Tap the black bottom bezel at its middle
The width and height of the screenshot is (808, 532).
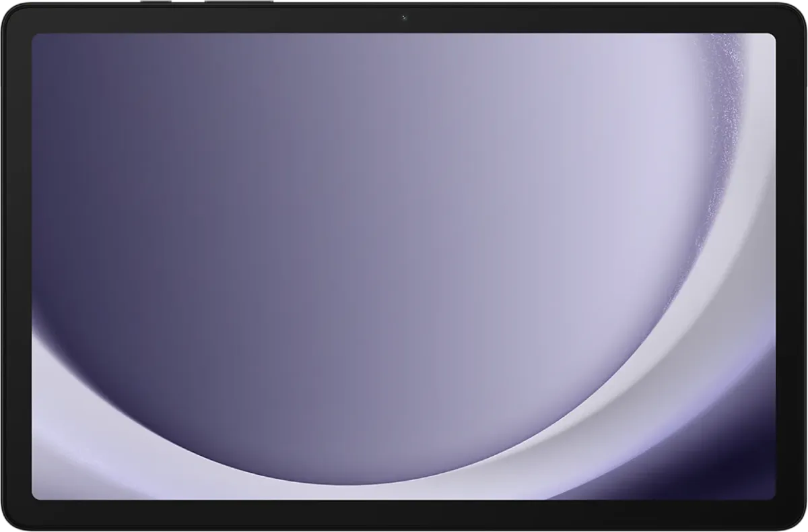tap(404, 515)
